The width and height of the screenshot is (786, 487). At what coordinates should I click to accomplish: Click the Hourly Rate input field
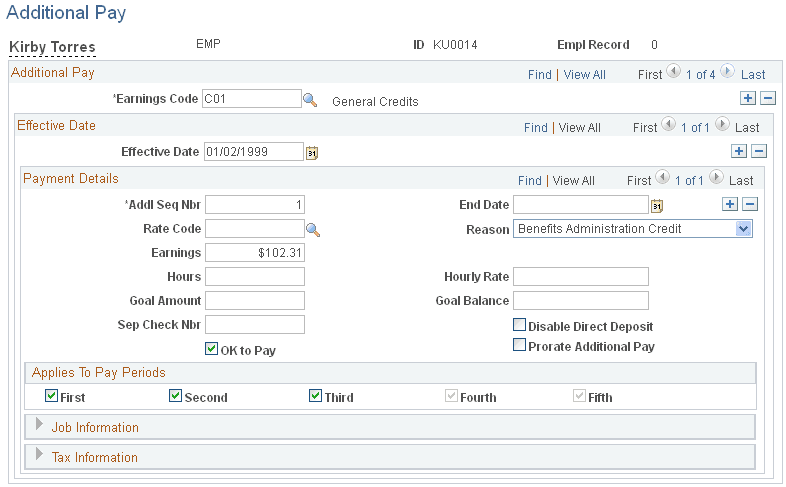pyautogui.click(x=580, y=277)
